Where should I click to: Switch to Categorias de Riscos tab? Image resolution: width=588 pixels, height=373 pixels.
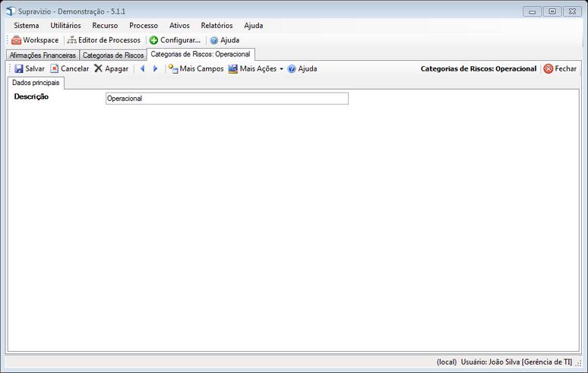(x=113, y=55)
